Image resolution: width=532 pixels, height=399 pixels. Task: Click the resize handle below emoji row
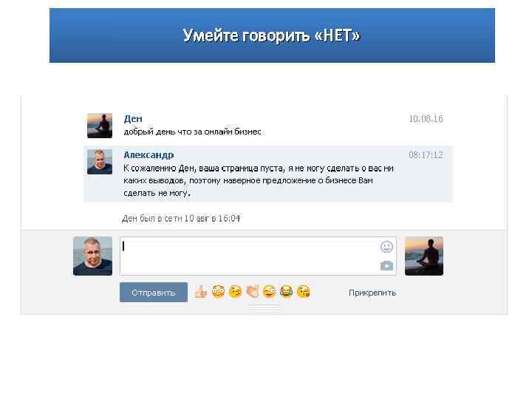click(x=265, y=308)
